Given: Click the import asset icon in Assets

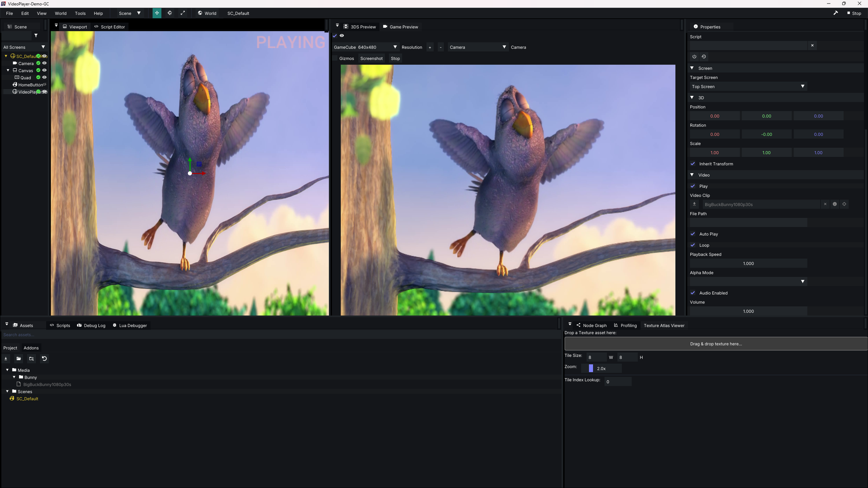Looking at the screenshot, I should tap(6, 359).
